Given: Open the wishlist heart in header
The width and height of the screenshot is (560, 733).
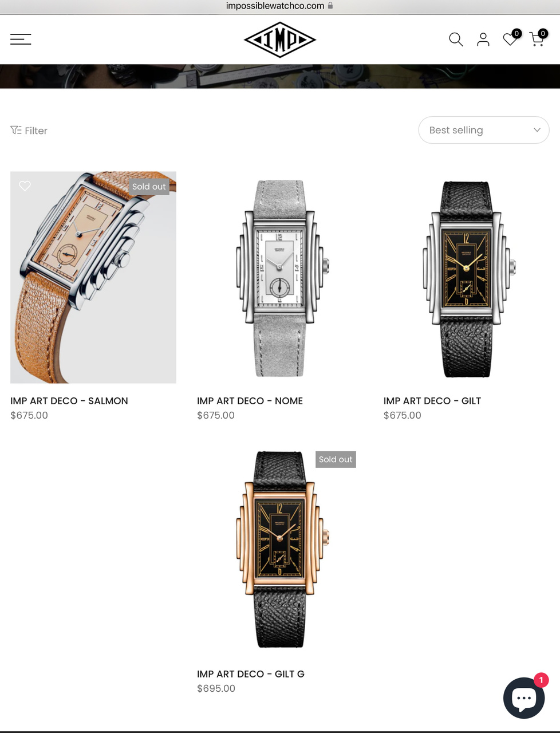Looking at the screenshot, I should pyautogui.click(x=511, y=38).
